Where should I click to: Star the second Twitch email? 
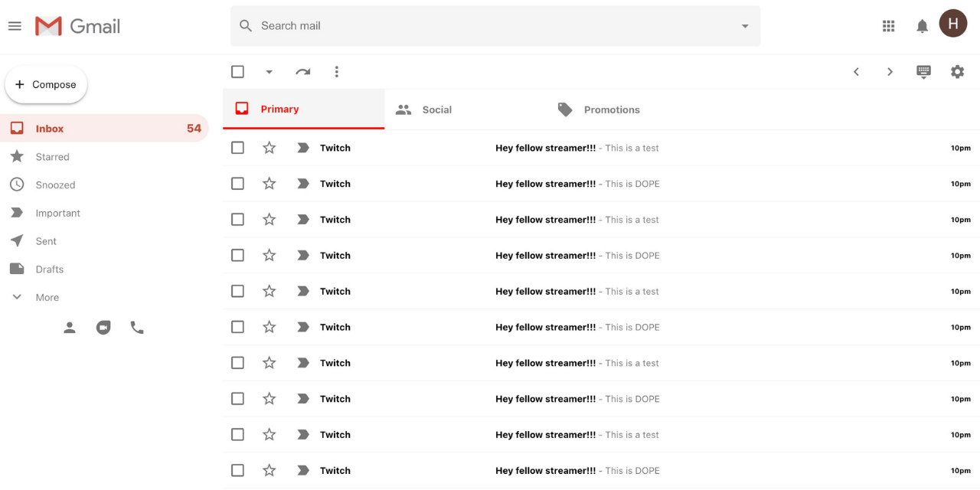(x=269, y=183)
